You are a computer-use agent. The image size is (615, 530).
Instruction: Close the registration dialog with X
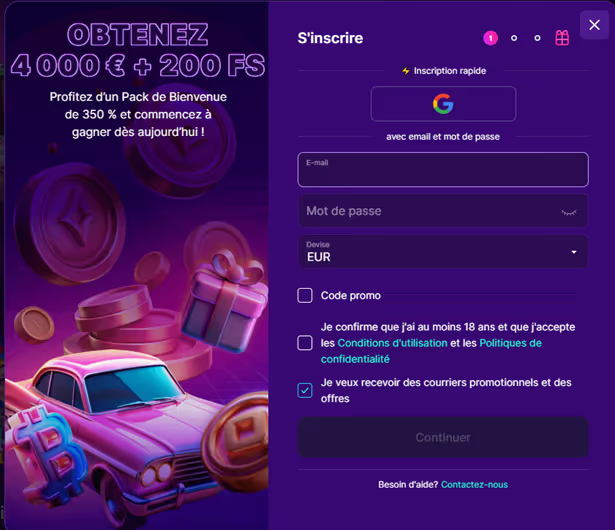594,25
